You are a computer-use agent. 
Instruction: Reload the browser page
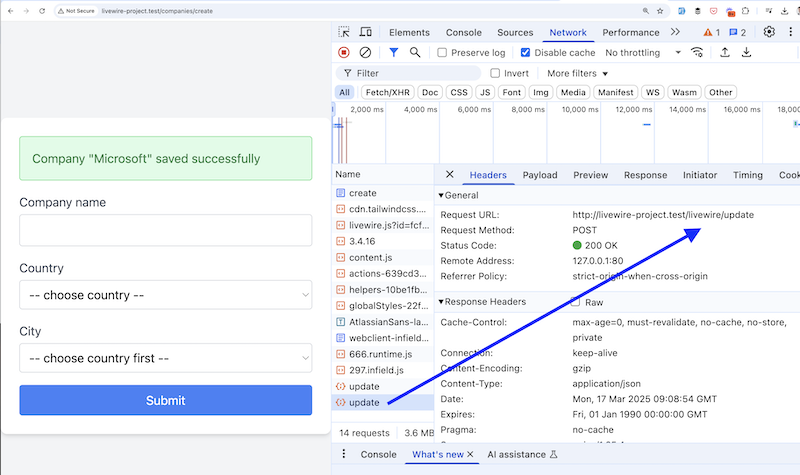coord(42,11)
